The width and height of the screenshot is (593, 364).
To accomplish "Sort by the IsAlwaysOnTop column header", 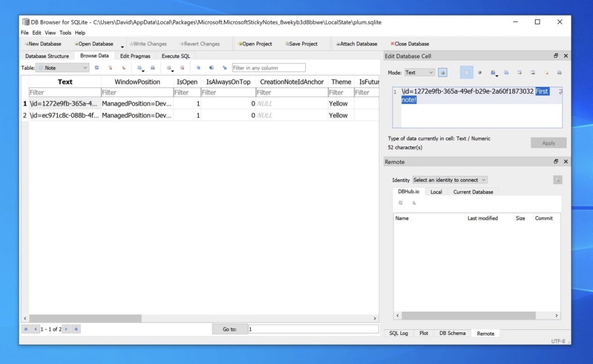I will coord(228,82).
